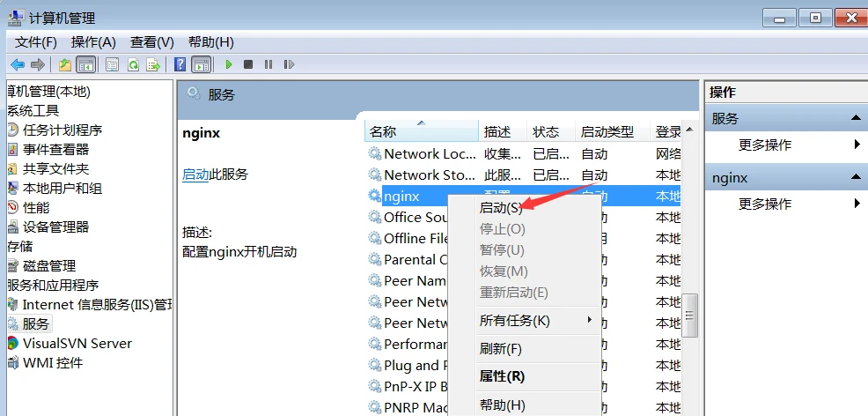Click the Stop Service square icon
Image resolution: width=868 pixels, height=416 pixels.
tap(248, 65)
